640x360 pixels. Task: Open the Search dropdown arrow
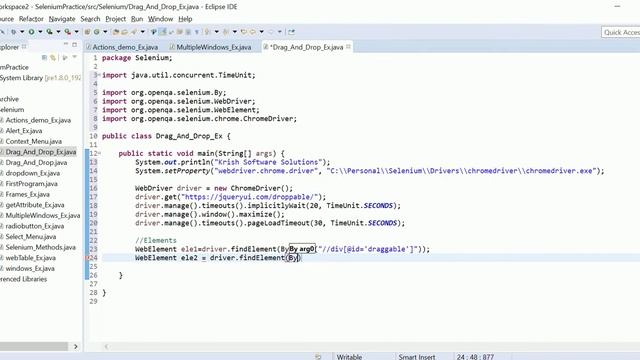tap(142, 31)
